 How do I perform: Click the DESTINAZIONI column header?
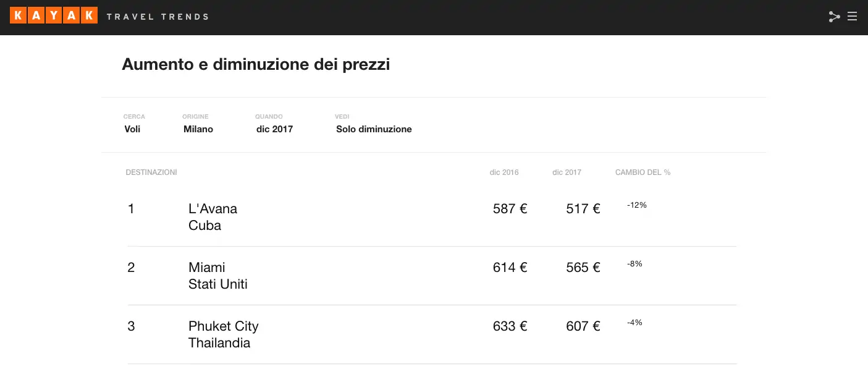(x=151, y=172)
